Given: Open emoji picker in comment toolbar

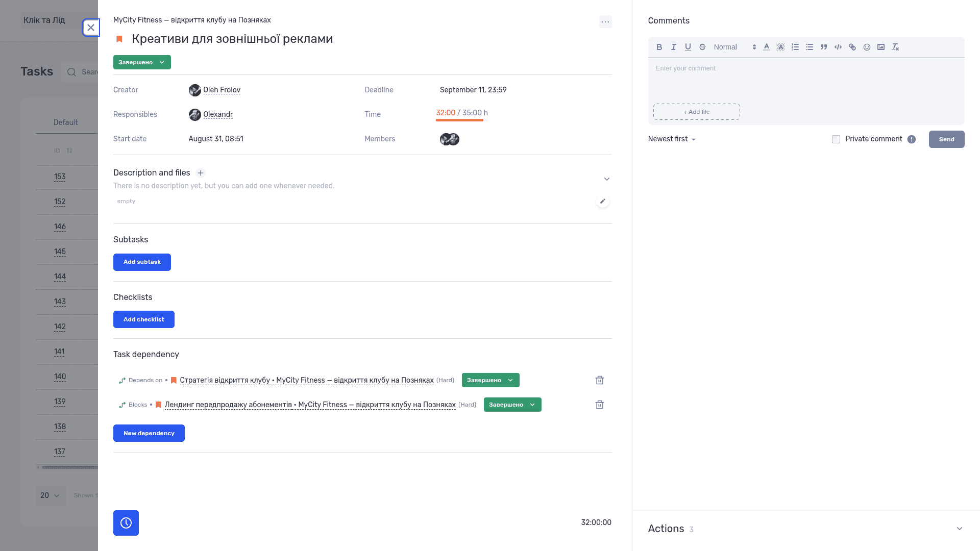Looking at the screenshot, I should 866,47.
